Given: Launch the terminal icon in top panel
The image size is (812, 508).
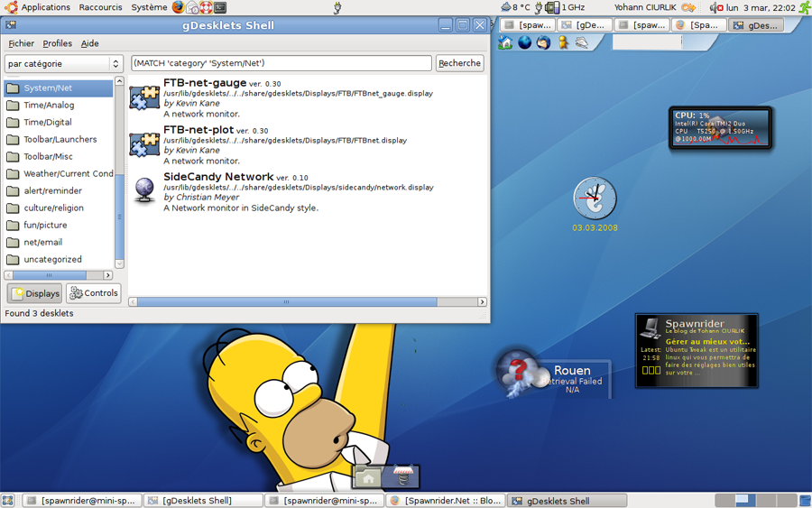Looking at the screenshot, I should click(220, 7).
